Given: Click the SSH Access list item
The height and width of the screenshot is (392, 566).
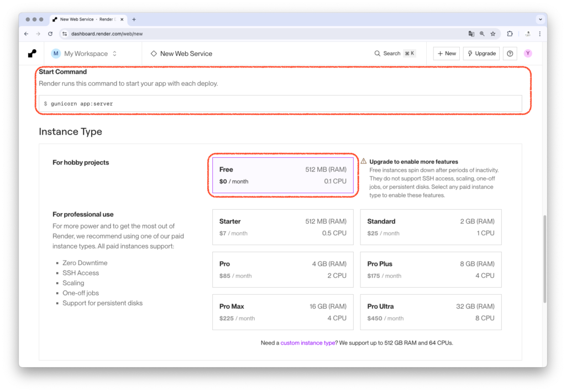Looking at the screenshot, I should pyautogui.click(x=81, y=273).
